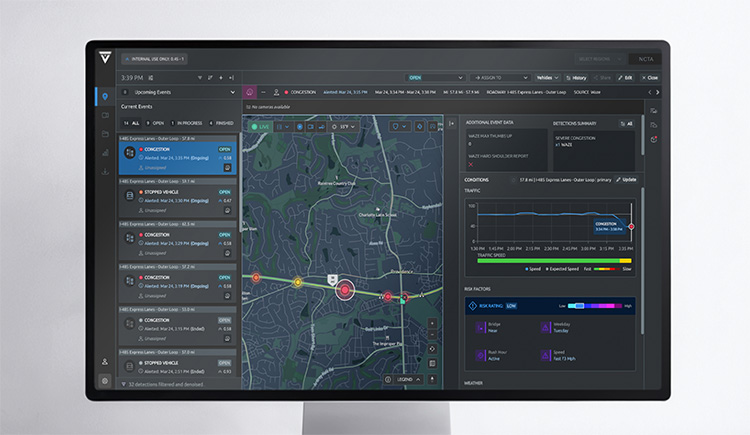Collapse the events list panel arrow icon

[232, 78]
